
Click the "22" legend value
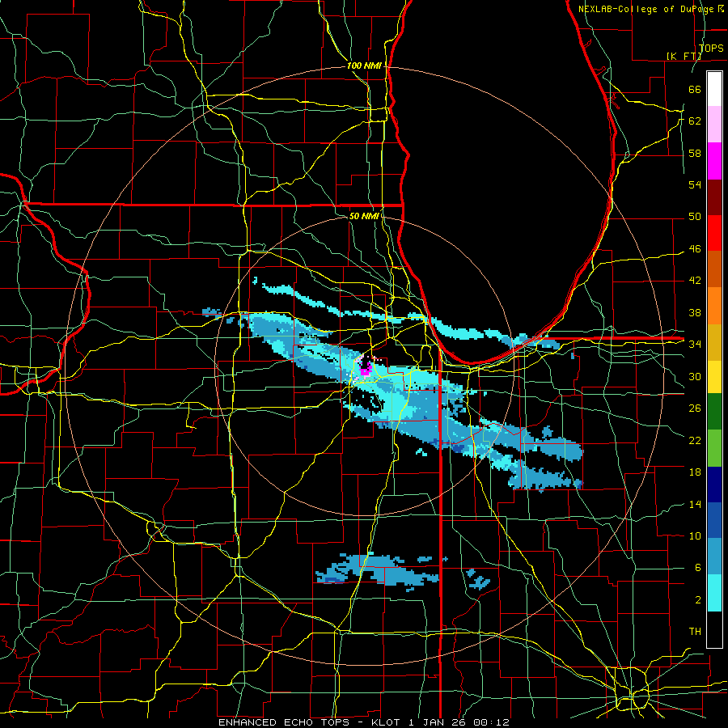tap(695, 440)
